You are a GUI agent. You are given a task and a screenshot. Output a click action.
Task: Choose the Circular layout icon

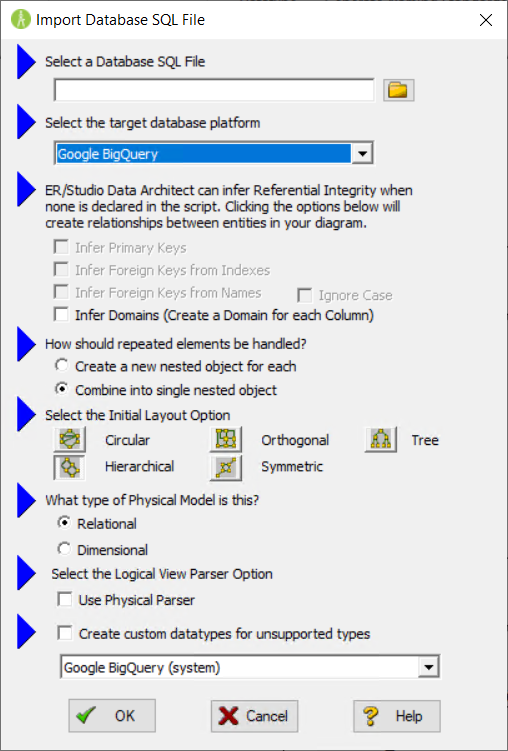[69, 440]
